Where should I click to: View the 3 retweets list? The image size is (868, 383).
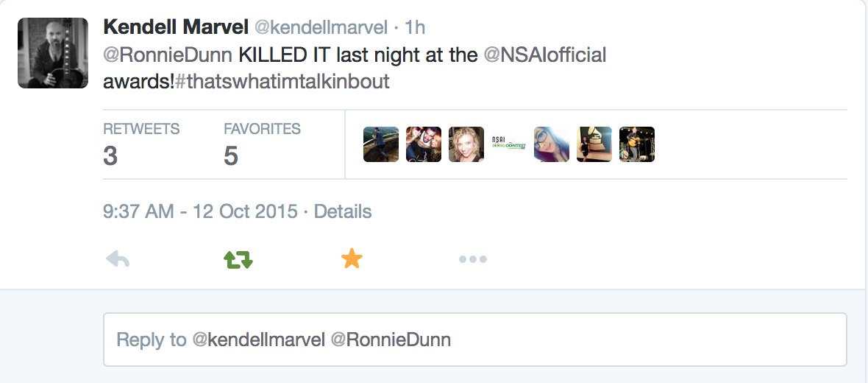point(141,144)
